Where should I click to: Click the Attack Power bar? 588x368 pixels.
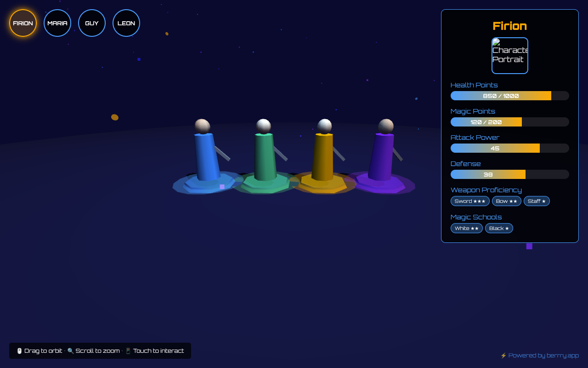tap(510, 148)
